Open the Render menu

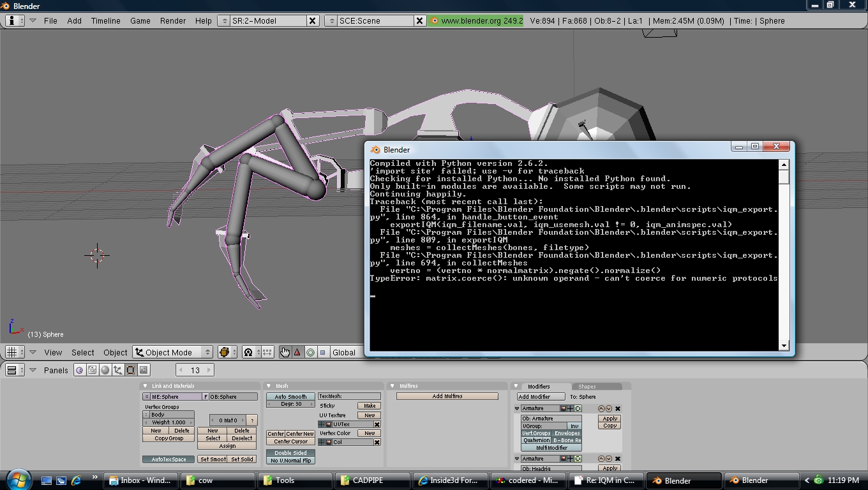pyautogui.click(x=173, y=20)
